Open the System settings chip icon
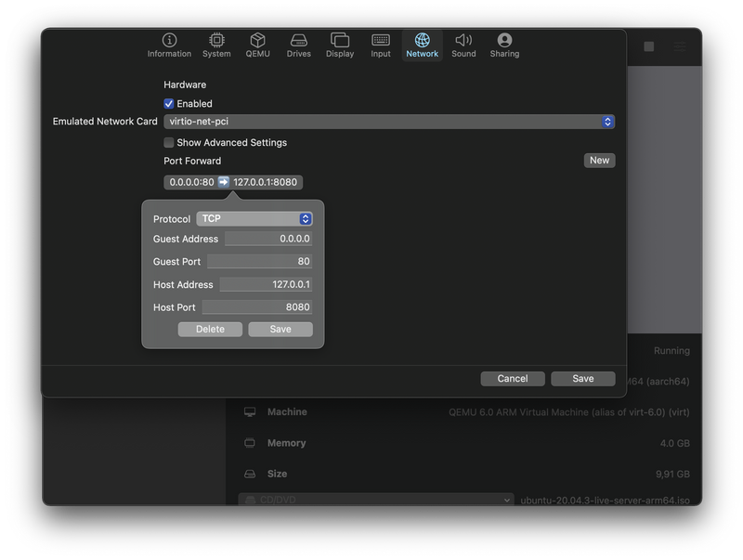 click(216, 41)
